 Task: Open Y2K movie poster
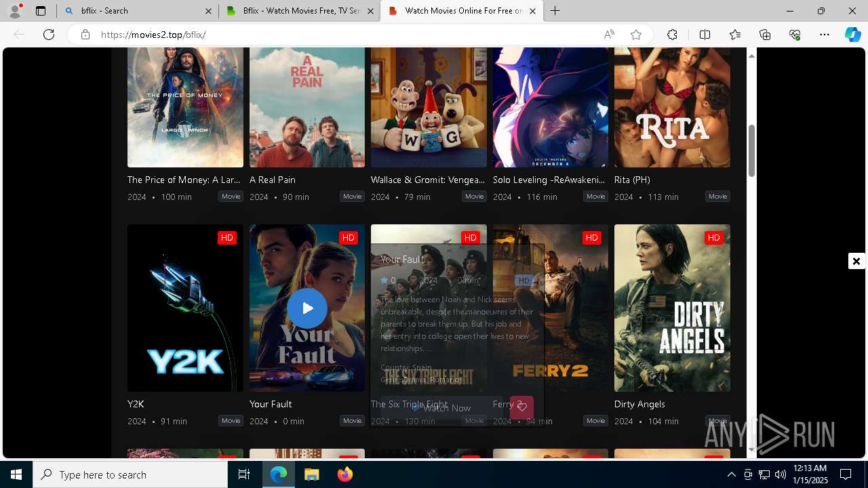pos(185,308)
